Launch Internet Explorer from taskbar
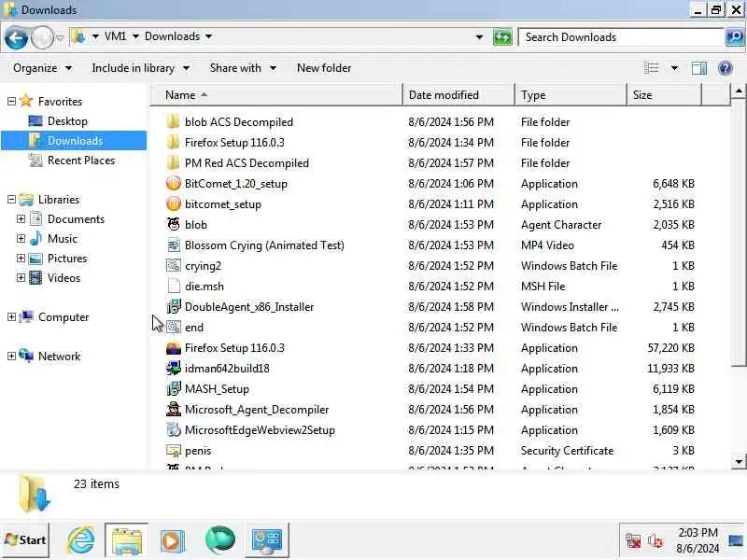This screenshot has height=560, width=747. tap(80, 540)
